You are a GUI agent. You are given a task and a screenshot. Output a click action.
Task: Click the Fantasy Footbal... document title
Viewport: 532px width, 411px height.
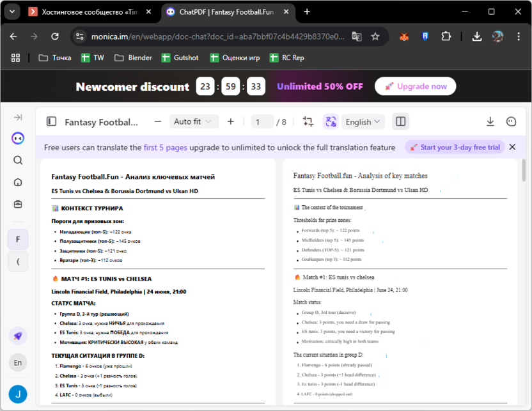(x=102, y=122)
